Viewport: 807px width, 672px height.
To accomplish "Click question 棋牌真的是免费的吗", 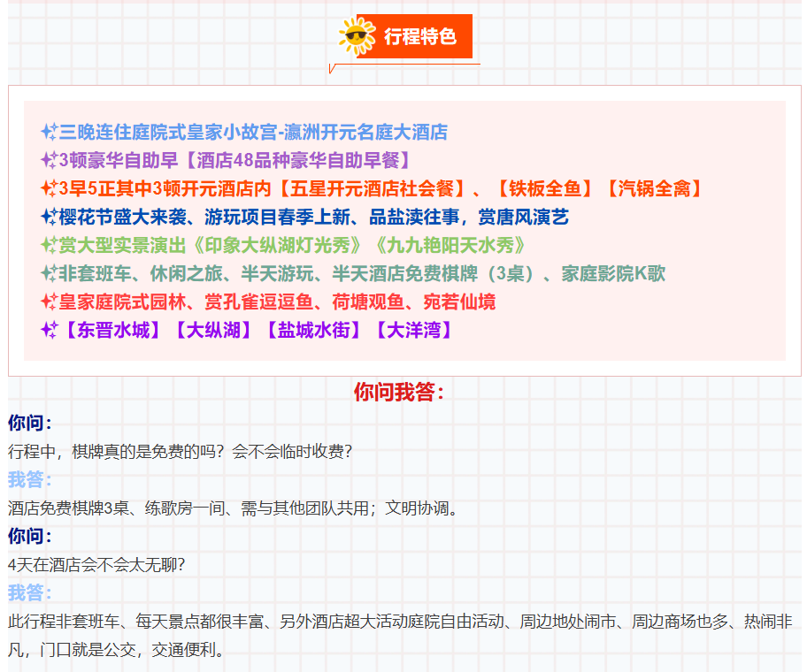I will click(x=180, y=452).
